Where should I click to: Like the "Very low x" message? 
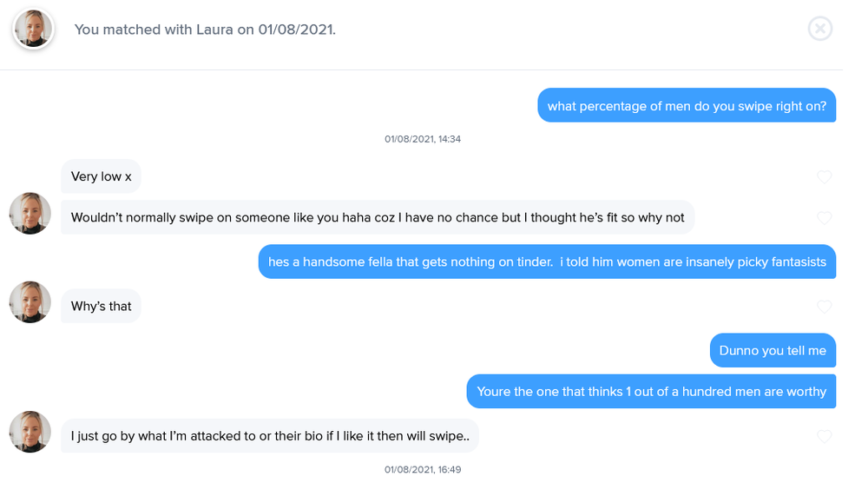point(824,177)
